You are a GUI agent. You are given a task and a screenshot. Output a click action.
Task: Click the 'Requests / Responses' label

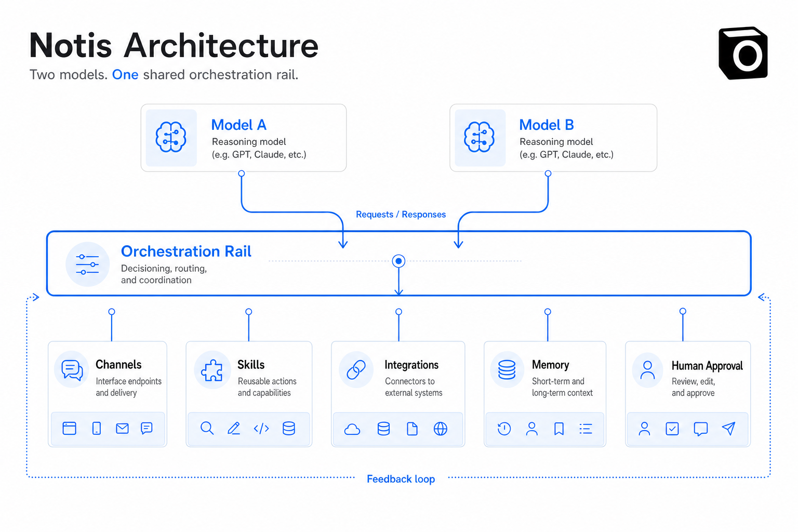[x=401, y=215]
